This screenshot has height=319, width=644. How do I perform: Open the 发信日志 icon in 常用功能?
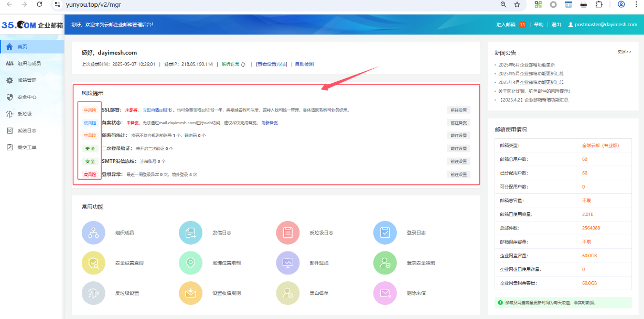pyautogui.click(x=190, y=233)
